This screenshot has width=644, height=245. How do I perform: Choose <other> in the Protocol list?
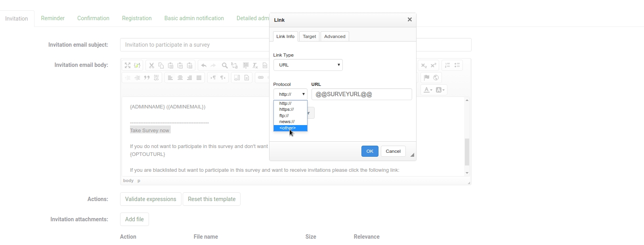click(x=290, y=128)
